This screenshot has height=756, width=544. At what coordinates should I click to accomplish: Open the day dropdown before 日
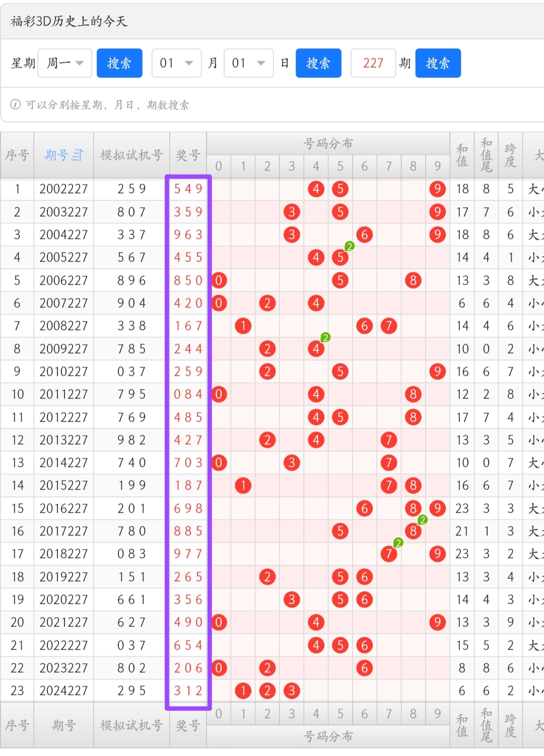point(249,63)
